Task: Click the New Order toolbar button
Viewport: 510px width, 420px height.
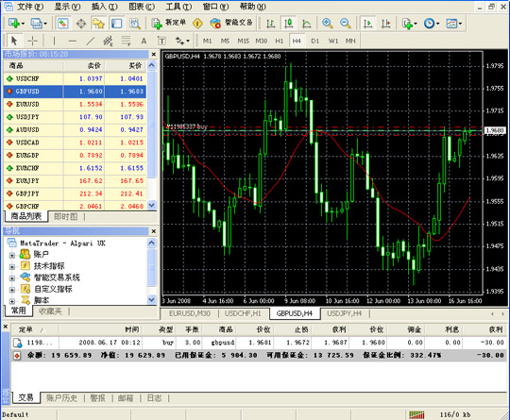Action: (169, 23)
